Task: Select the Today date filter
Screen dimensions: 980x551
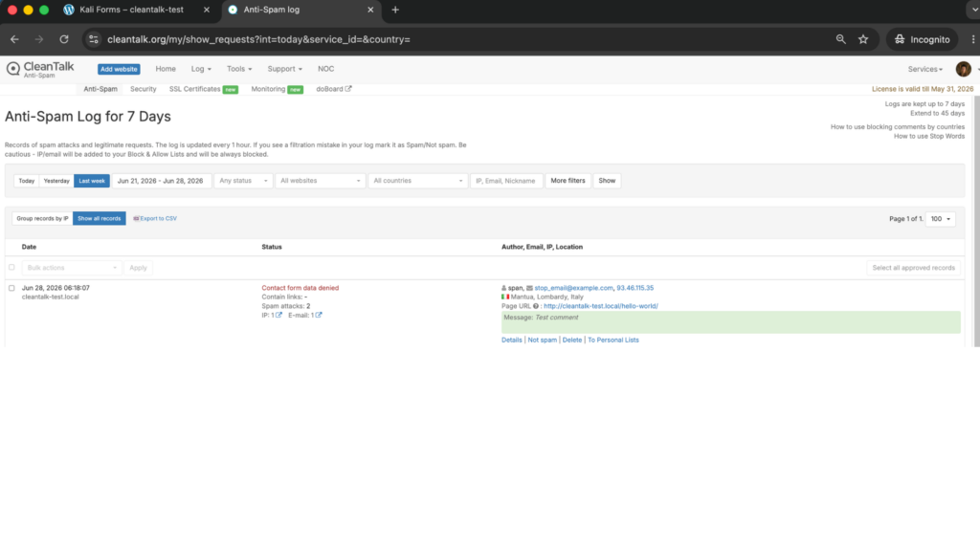Action: tap(26, 181)
